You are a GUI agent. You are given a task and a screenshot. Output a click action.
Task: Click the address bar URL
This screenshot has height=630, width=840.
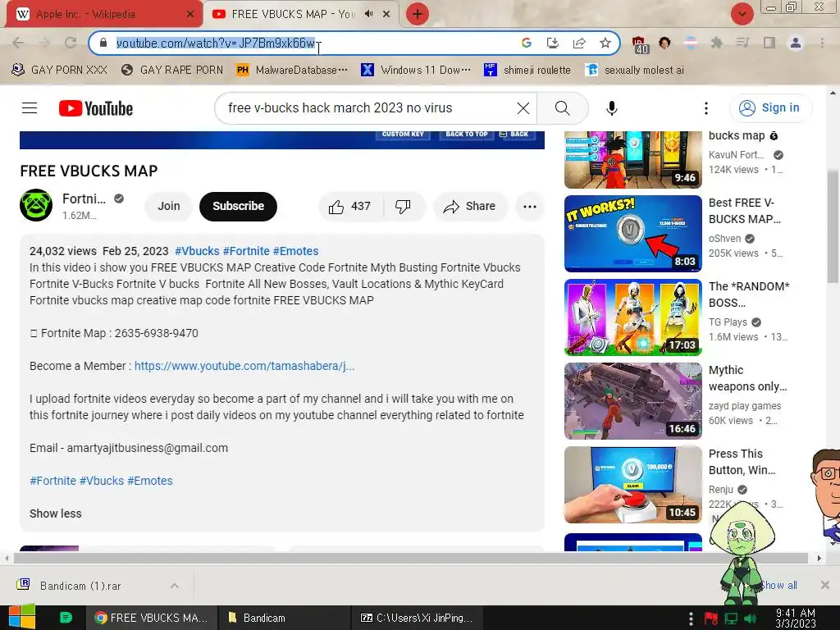(216, 43)
